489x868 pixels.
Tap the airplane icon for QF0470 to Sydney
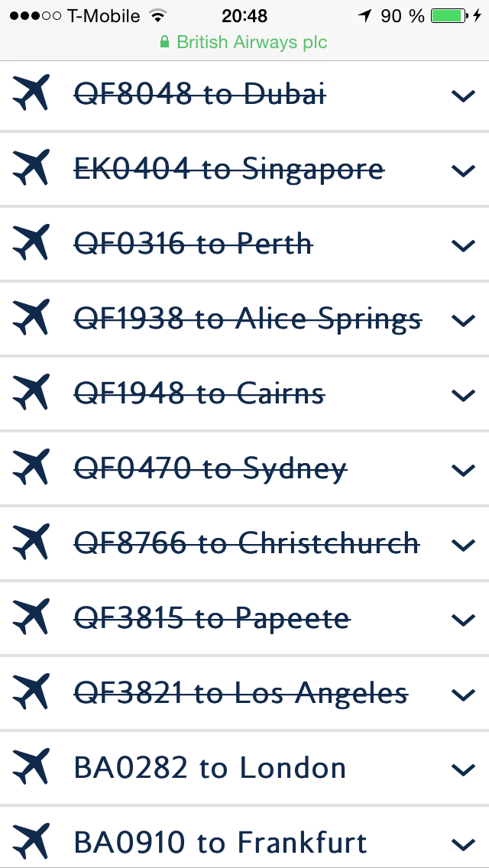(x=31, y=468)
